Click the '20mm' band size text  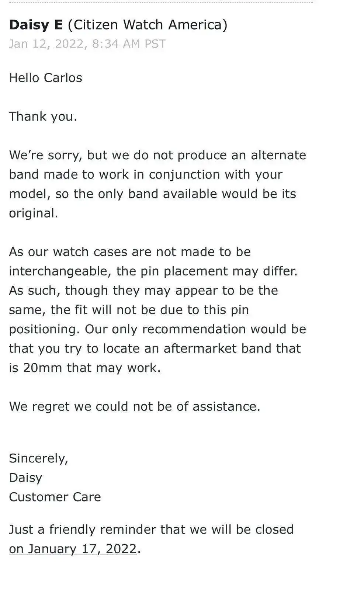[x=42, y=368]
